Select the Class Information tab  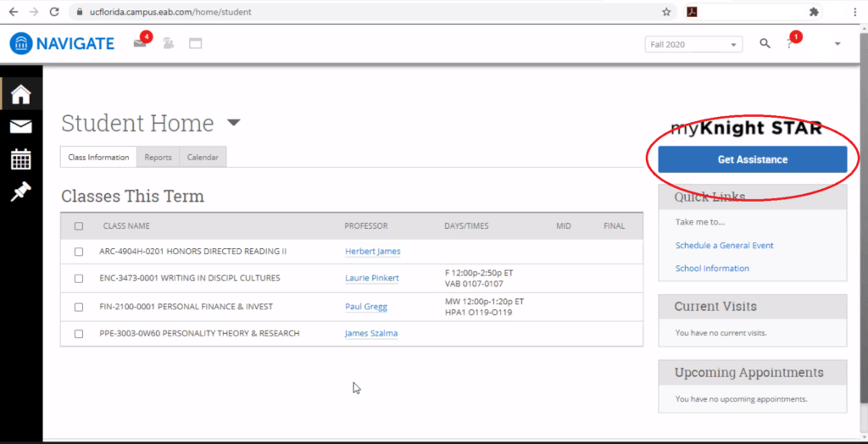pyautogui.click(x=98, y=158)
